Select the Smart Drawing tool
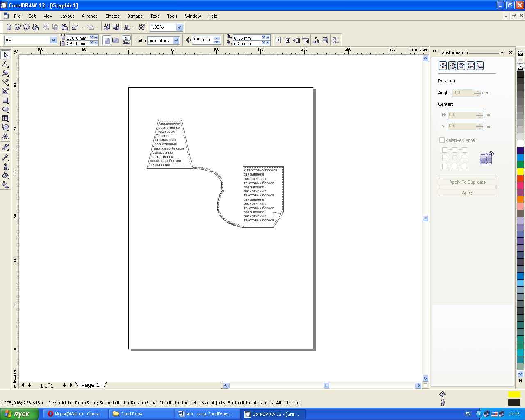 [5, 91]
